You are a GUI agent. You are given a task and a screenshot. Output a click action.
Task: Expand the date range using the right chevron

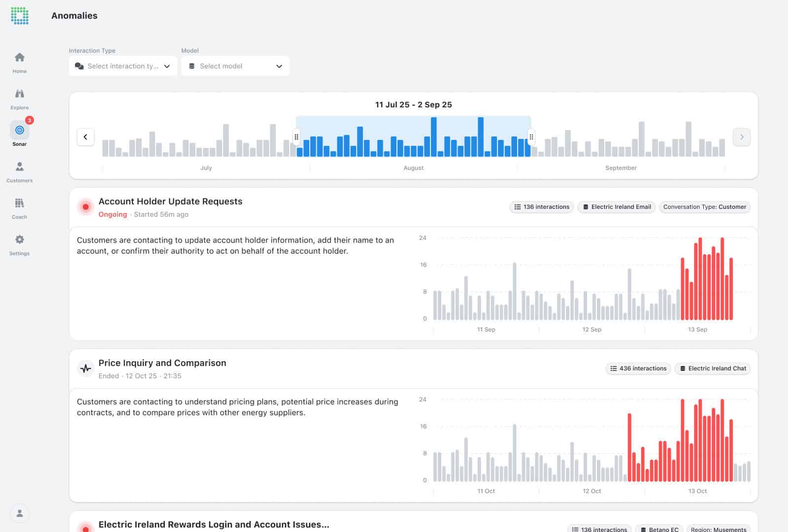[x=742, y=137]
